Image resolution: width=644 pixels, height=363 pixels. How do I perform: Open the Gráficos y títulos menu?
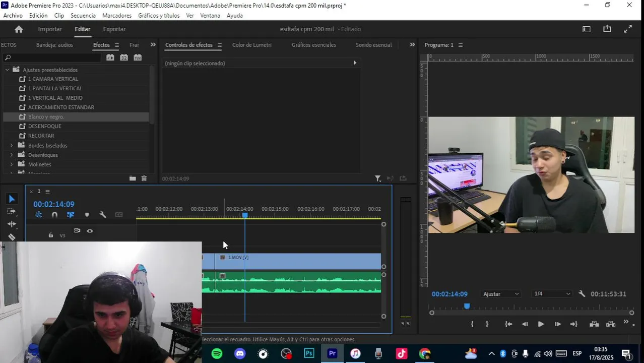(159, 16)
